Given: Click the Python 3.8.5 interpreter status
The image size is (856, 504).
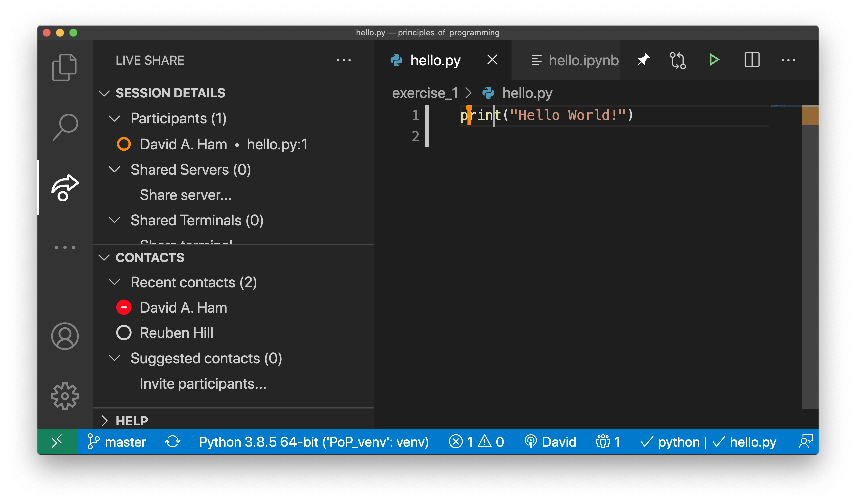Looking at the screenshot, I should click(306, 443).
